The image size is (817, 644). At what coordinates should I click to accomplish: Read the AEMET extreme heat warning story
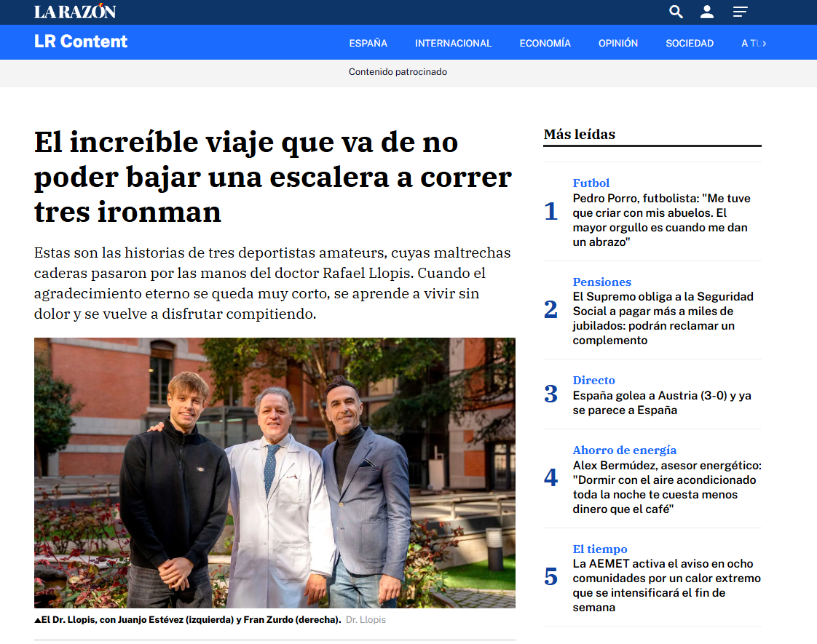coord(666,586)
